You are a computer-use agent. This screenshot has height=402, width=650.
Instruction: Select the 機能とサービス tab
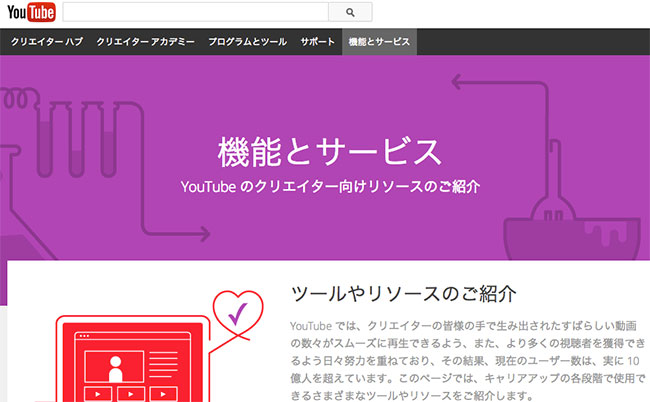[379, 42]
